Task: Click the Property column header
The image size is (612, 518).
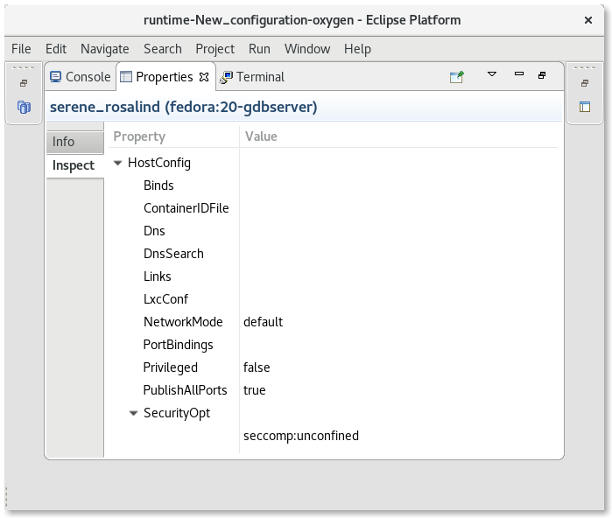Action: click(139, 136)
